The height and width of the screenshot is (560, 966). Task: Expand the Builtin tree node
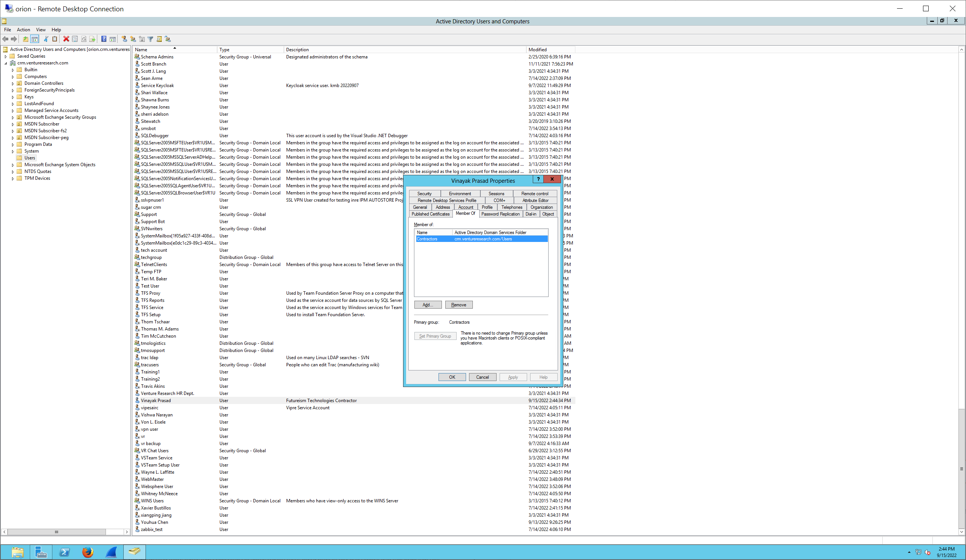(x=13, y=70)
